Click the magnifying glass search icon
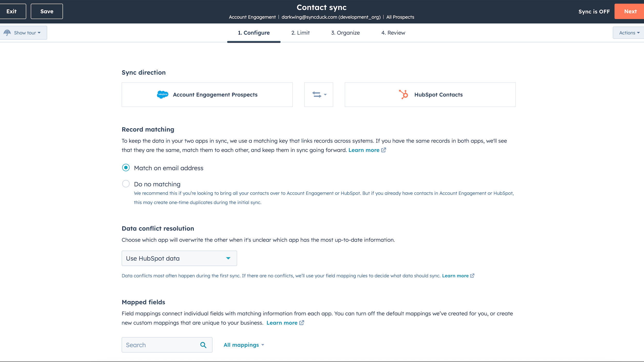The width and height of the screenshot is (644, 362). (203, 345)
